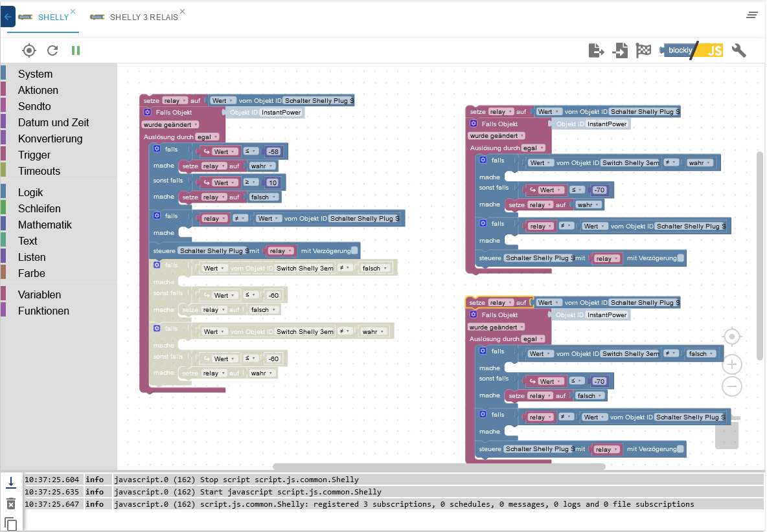
Task: Open the gear on the bottom-right Falls Objekt block
Action: (x=474, y=315)
